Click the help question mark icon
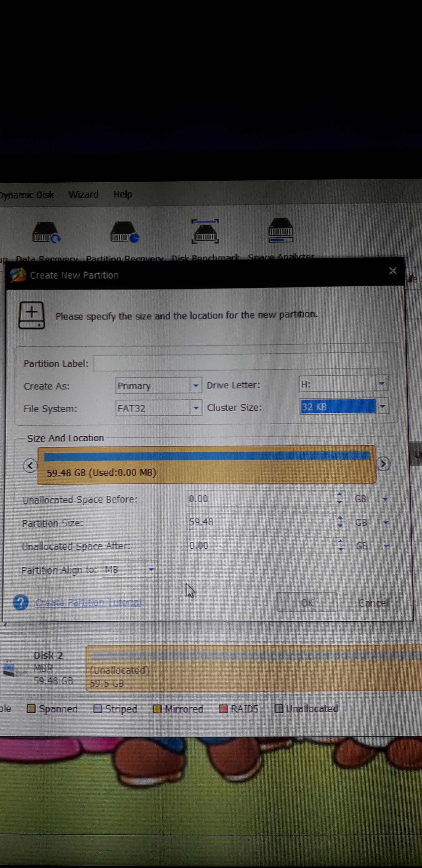422x868 pixels. pyautogui.click(x=21, y=602)
